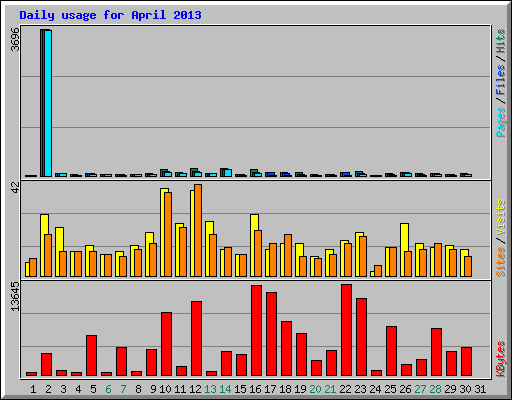Viewport: 512px width, 400px height.
Task: Click the 'Visits' legend label
Action: coord(501,218)
